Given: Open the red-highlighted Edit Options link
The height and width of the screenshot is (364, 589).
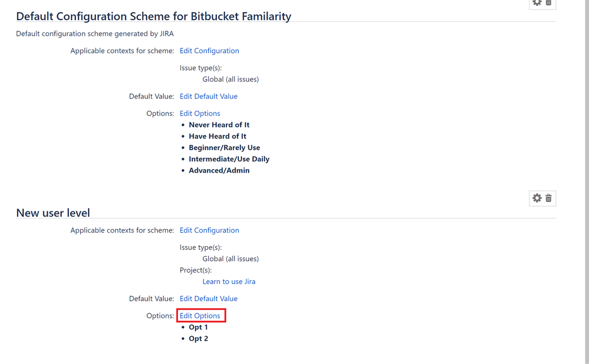Looking at the screenshot, I should tap(200, 316).
